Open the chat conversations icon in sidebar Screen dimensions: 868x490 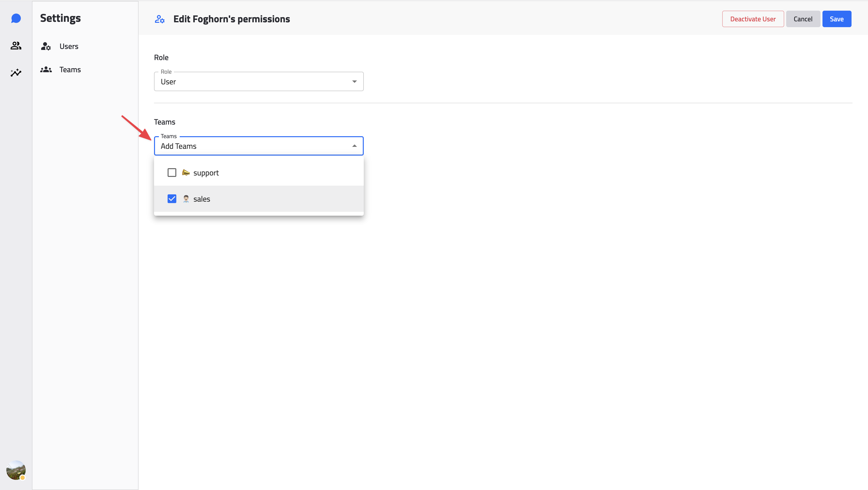tap(16, 18)
